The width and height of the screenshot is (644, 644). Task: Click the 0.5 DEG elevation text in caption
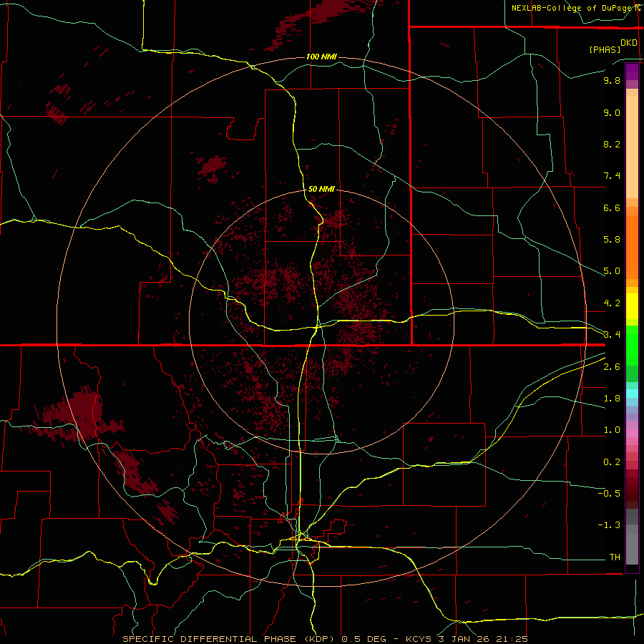364,639
